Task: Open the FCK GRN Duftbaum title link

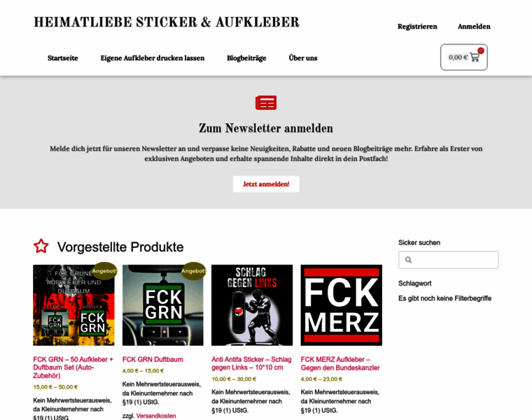Action: [x=153, y=359]
